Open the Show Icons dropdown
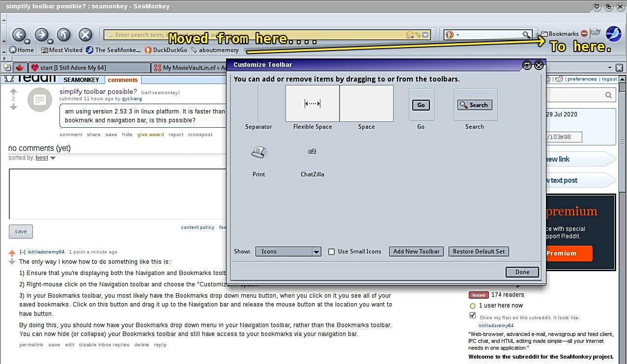Viewport: 627px width, 364px height. pos(288,252)
